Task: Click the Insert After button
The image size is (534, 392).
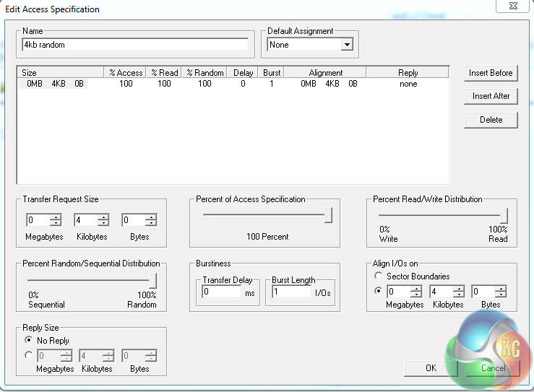Action: (491, 96)
